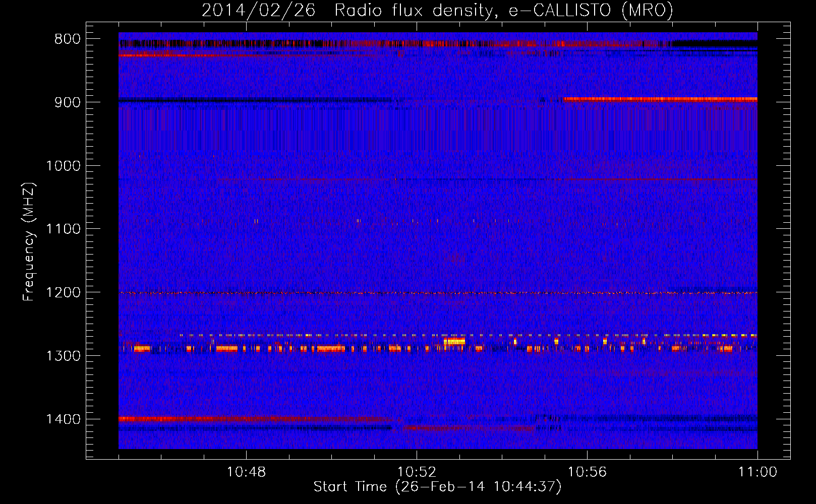Image resolution: width=816 pixels, height=504 pixels.
Task: Click the 1300 frequency tick label
Action: pos(63,356)
